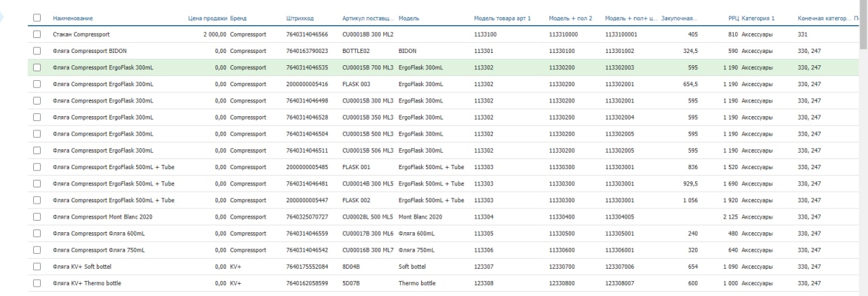The image size is (868, 296).
Task: Tick the checkbox of the FLASK 001 row
Action: [37, 167]
